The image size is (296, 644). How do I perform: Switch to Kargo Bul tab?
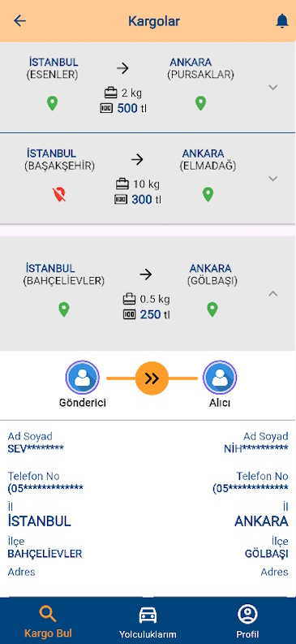pos(48,621)
